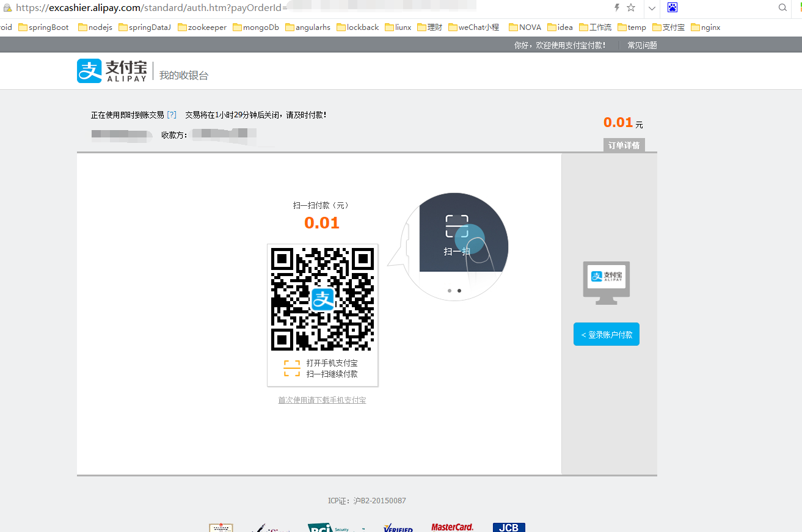Image resolution: width=802 pixels, height=532 pixels.
Task: Open the 支付宝 bookmark folder
Action: click(x=669, y=27)
